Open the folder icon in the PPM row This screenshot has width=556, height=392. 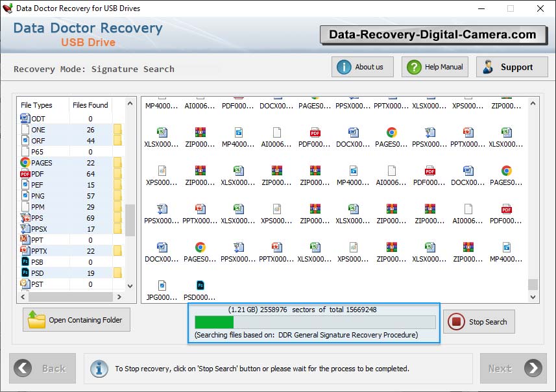coord(117,207)
